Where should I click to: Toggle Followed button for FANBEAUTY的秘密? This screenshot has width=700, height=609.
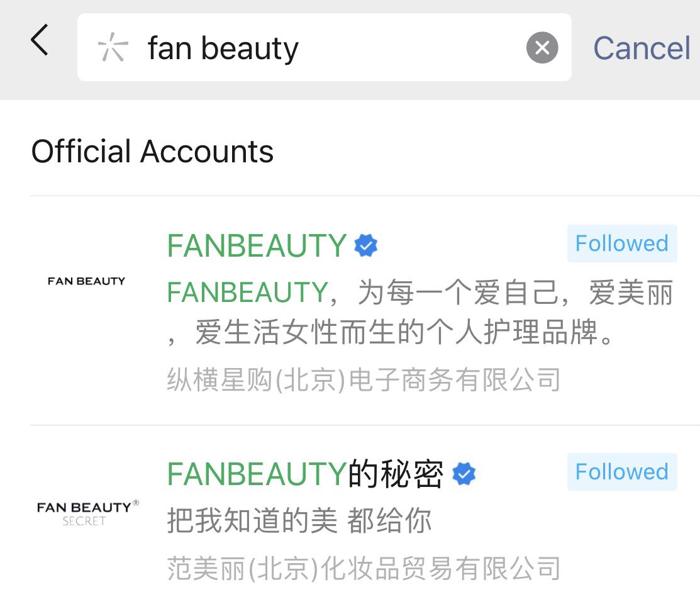coord(622,472)
